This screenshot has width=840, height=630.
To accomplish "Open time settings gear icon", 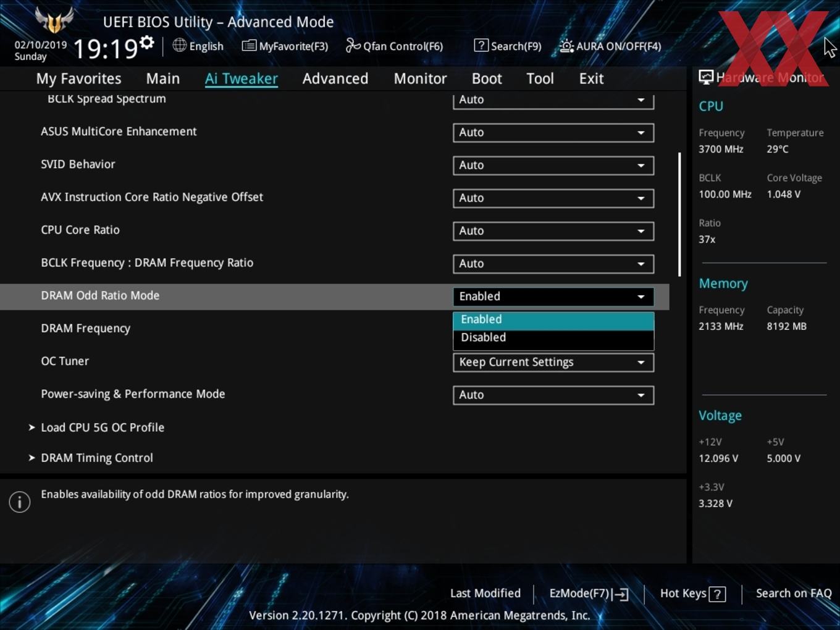I will 147,43.
